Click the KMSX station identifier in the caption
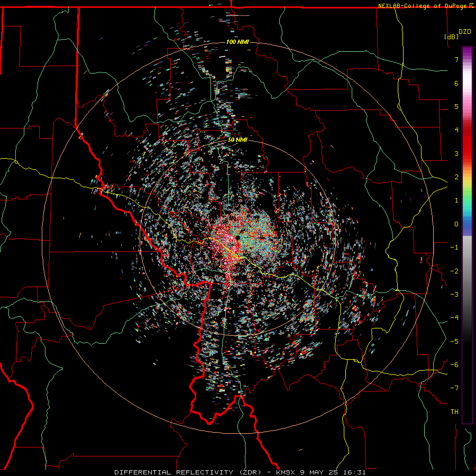The height and width of the screenshot is (476, 476). tap(286, 472)
